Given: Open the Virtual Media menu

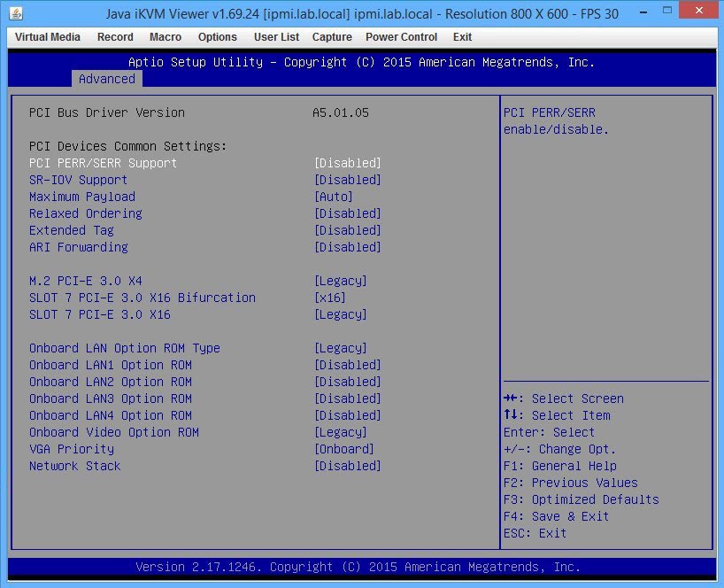Looking at the screenshot, I should tap(48, 37).
